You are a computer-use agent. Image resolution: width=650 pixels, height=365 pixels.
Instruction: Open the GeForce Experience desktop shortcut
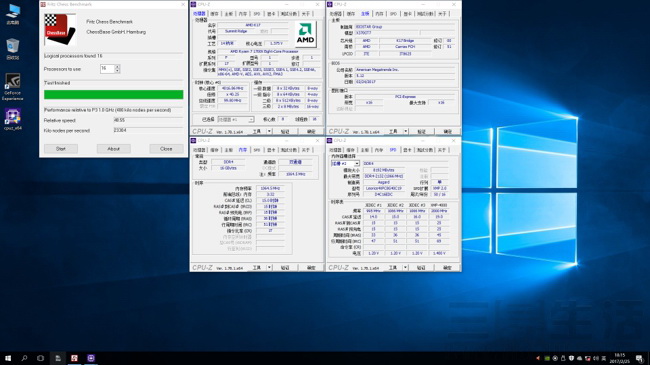(x=12, y=86)
